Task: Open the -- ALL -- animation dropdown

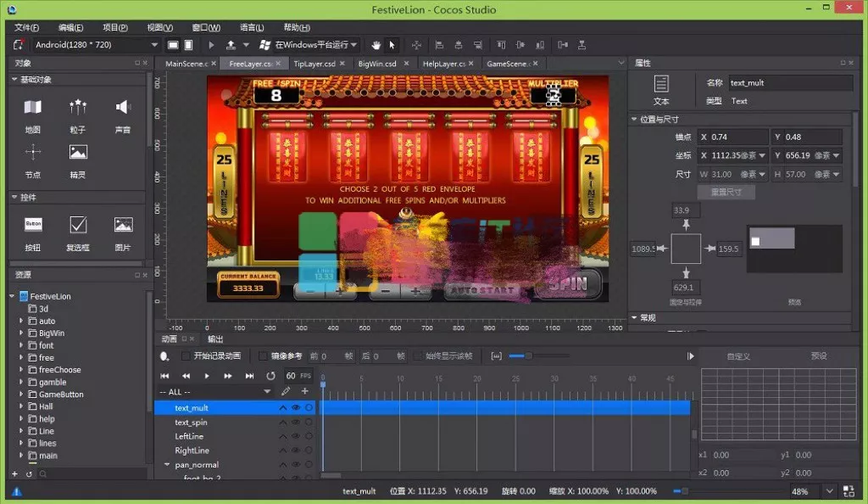Action: pos(266,392)
